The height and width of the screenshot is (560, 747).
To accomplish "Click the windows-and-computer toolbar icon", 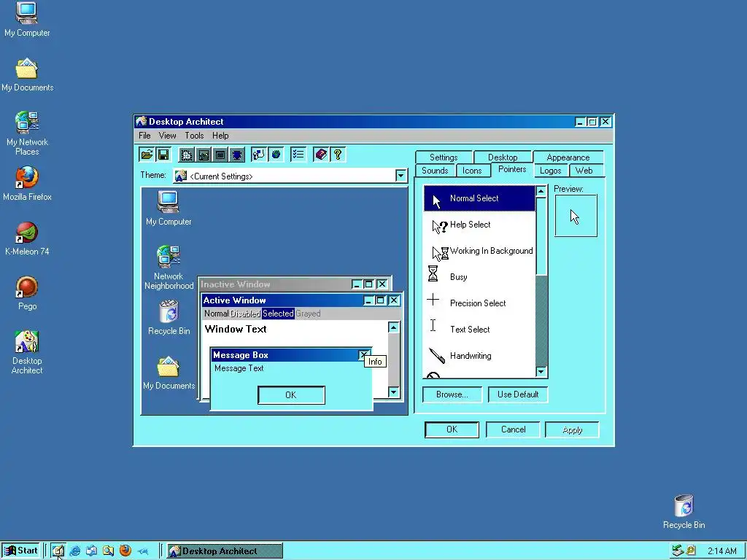I will [x=259, y=155].
